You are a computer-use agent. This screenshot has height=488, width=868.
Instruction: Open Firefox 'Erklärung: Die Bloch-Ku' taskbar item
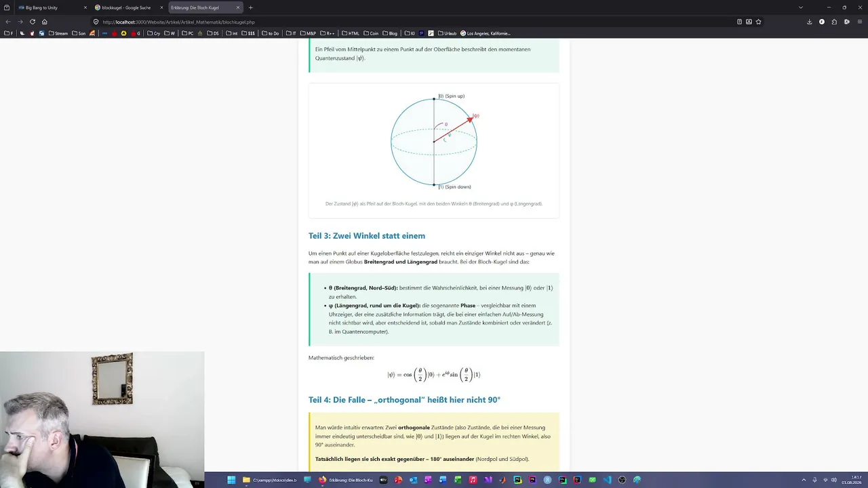point(346,480)
